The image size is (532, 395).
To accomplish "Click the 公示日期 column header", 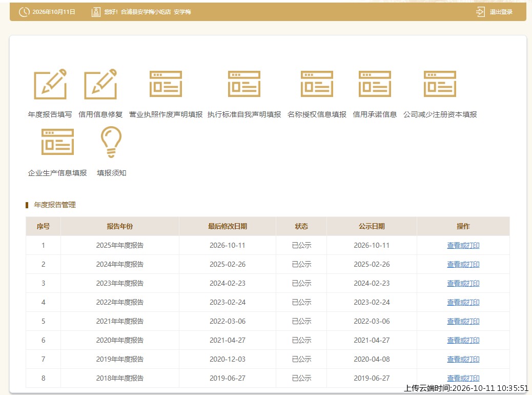I will 372,226.
